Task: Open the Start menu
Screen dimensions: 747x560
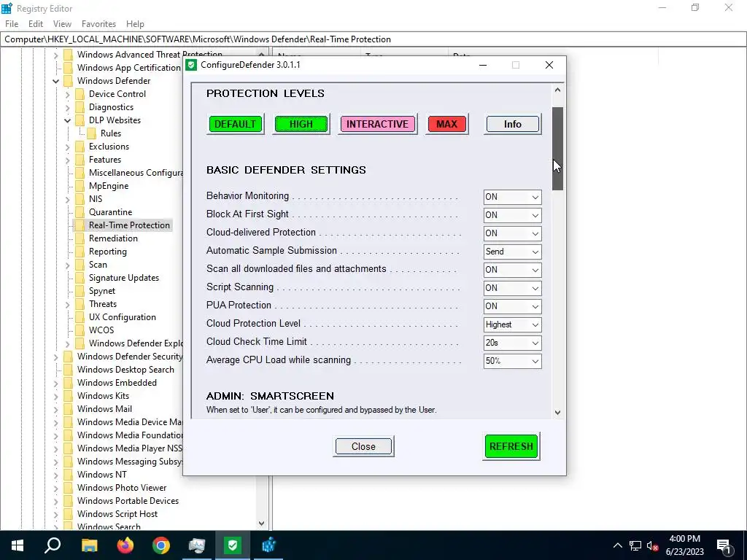Action: pyautogui.click(x=18, y=545)
